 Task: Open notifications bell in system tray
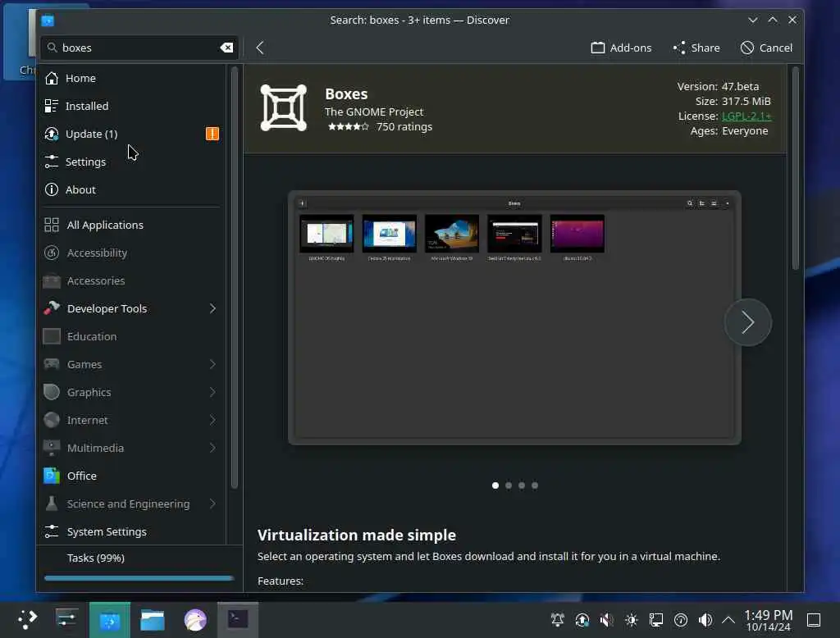click(x=557, y=620)
